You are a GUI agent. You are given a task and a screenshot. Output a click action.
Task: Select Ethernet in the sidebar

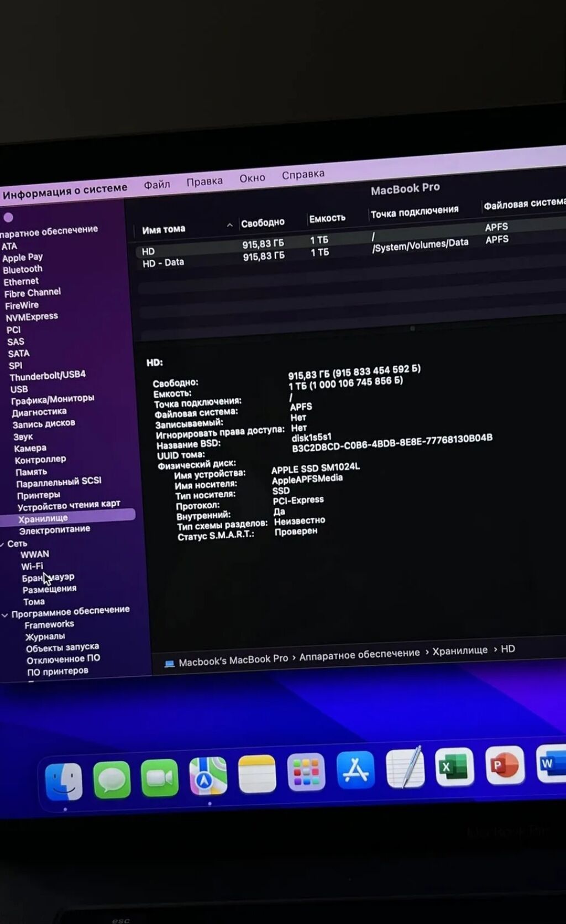coord(21,282)
